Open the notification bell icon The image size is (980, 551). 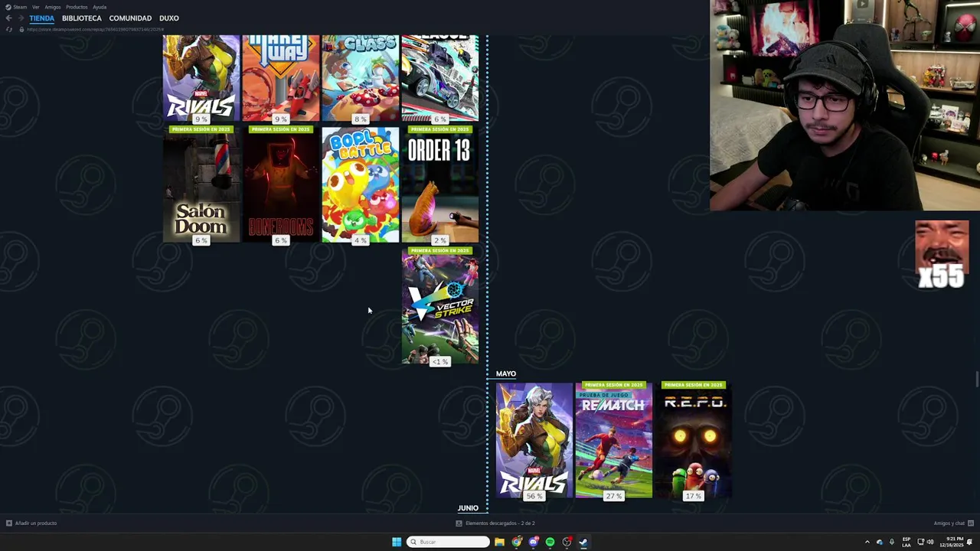coord(970,542)
